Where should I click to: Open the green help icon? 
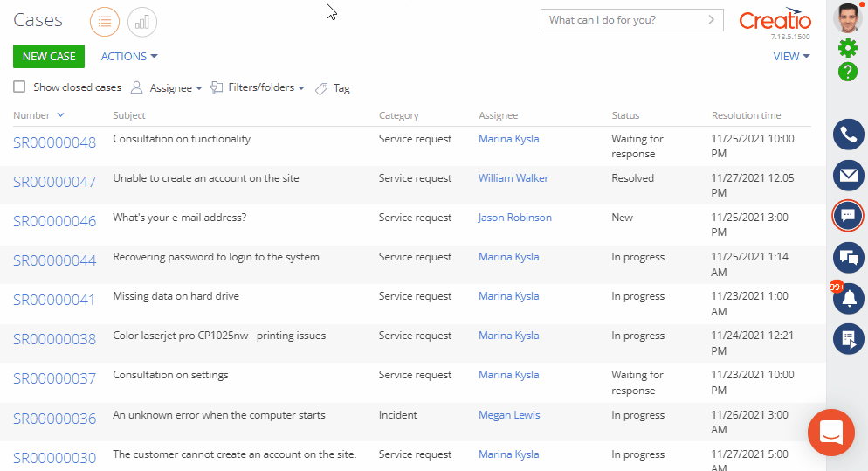[848, 72]
